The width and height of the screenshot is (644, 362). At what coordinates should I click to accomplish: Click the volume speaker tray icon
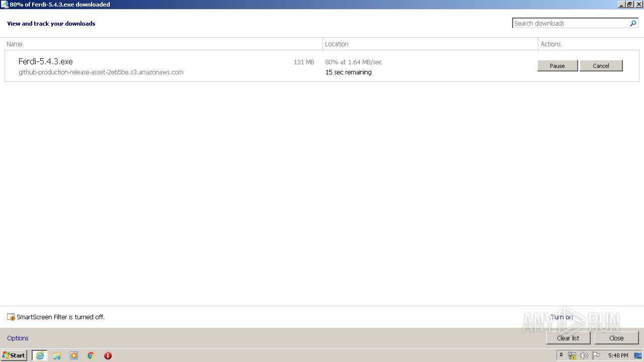coord(584,355)
